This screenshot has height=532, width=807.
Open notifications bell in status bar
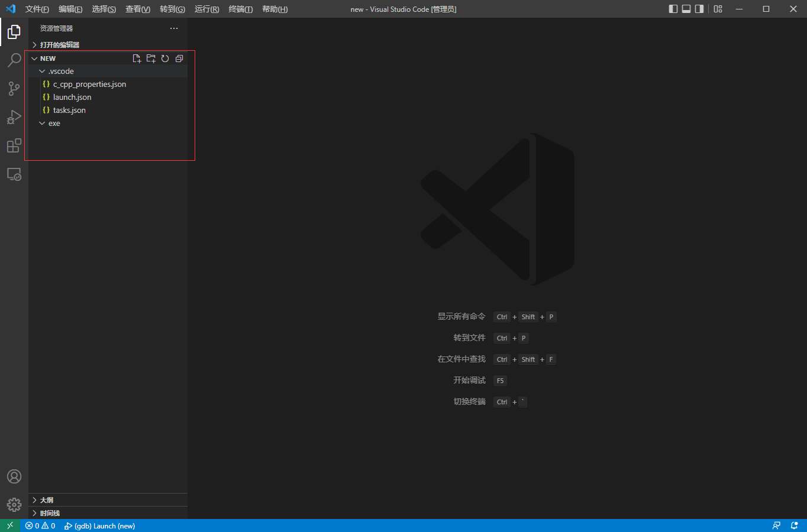click(x=795, y=525)
